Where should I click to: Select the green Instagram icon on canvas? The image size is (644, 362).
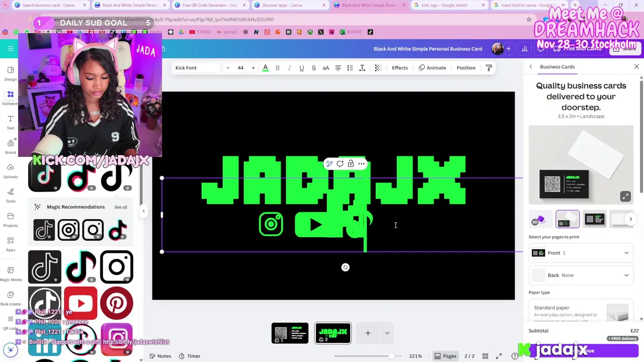tap(271, 224)
